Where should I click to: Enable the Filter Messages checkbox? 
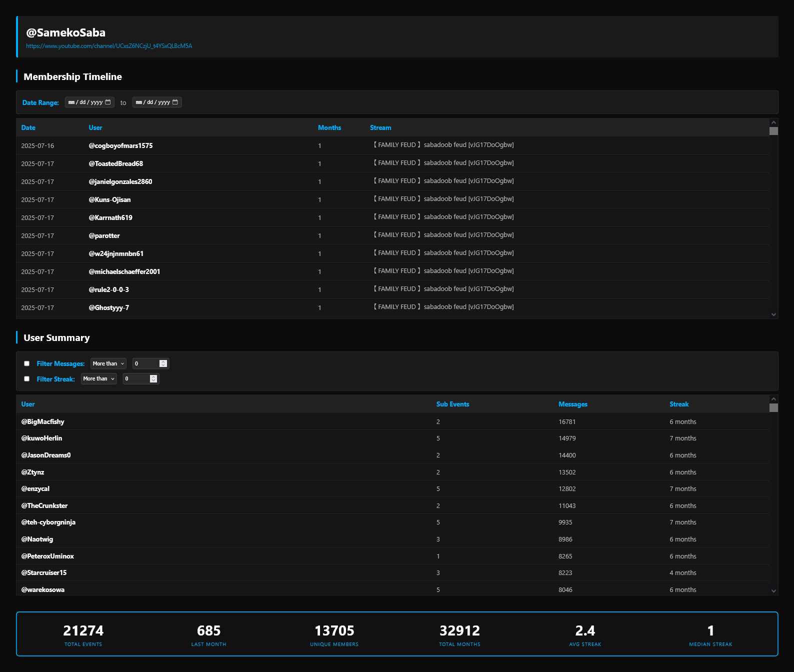click(x=27, y=363)
